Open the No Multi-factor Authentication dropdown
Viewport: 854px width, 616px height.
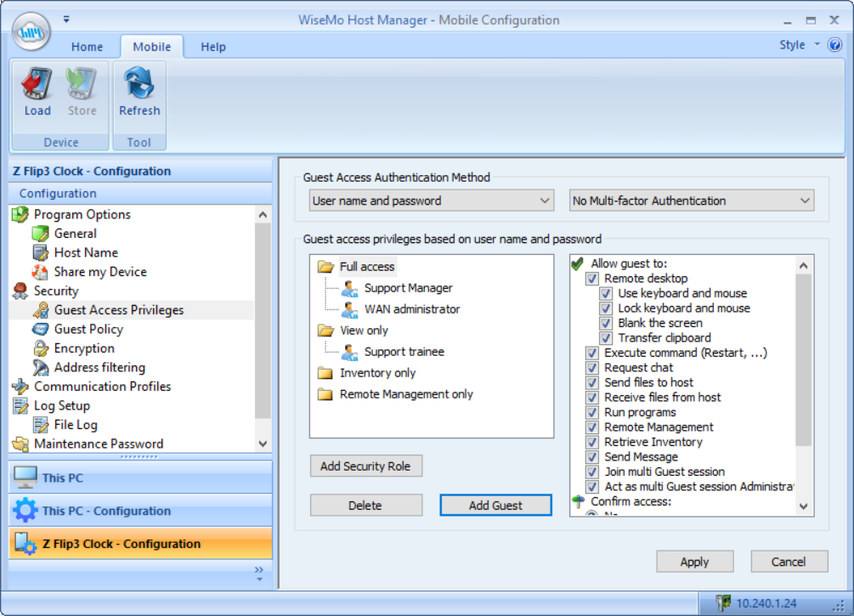coord(802,201)
